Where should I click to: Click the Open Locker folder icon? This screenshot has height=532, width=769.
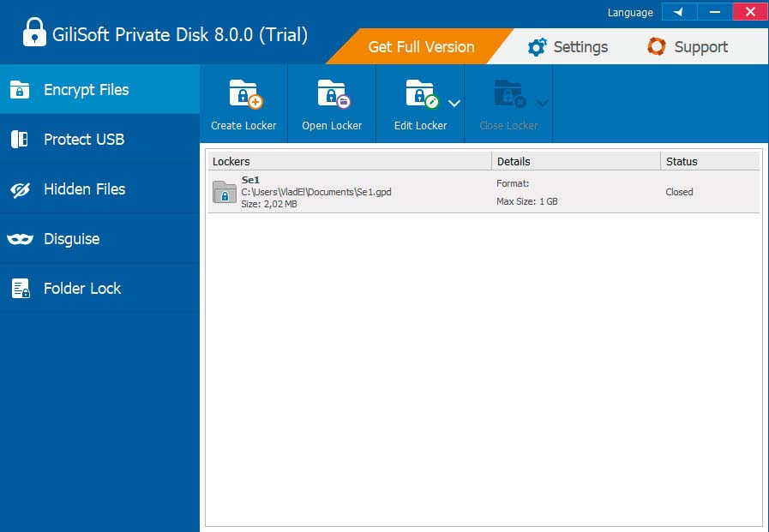334,94
